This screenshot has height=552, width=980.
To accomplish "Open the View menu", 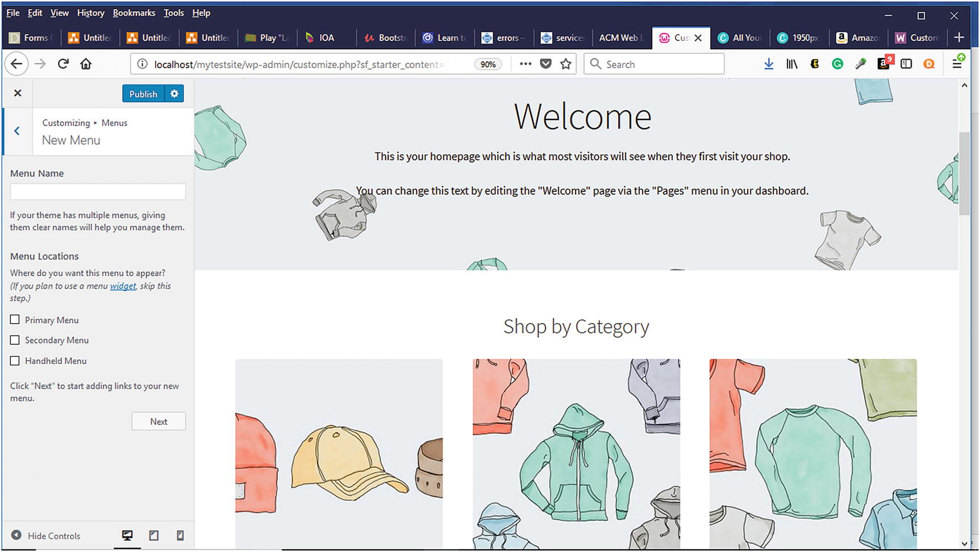I will click(59, 12).
